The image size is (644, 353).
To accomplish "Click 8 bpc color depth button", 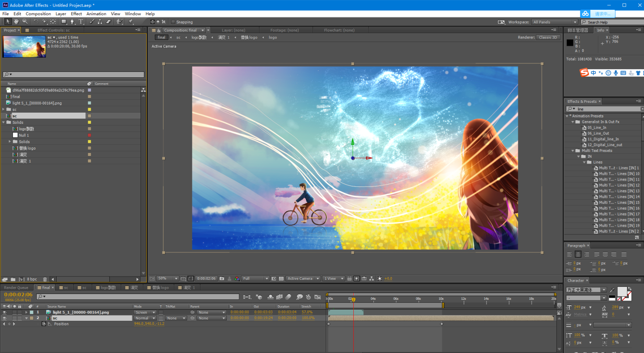I will click(x=32, y=279).
